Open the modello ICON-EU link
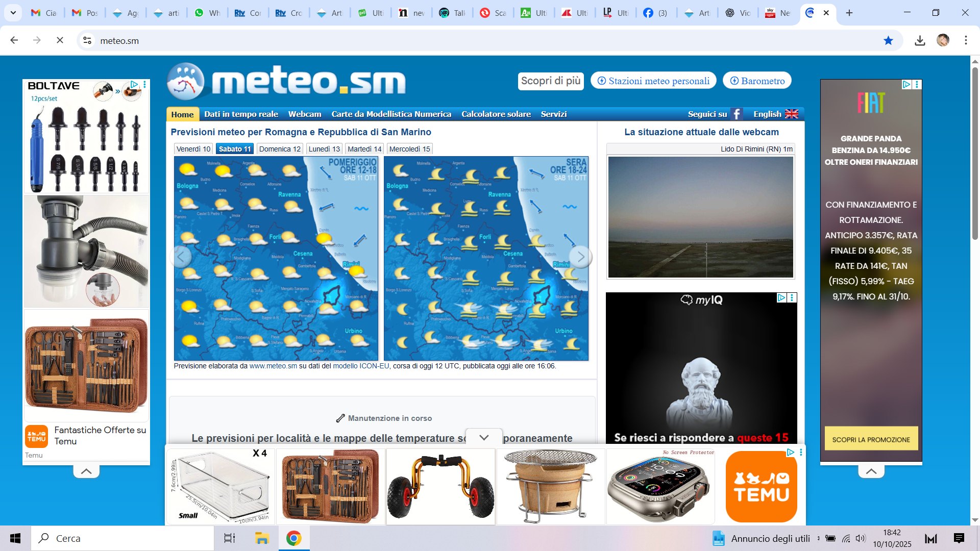This screenshot has height=551, width=980. point(361,366)
